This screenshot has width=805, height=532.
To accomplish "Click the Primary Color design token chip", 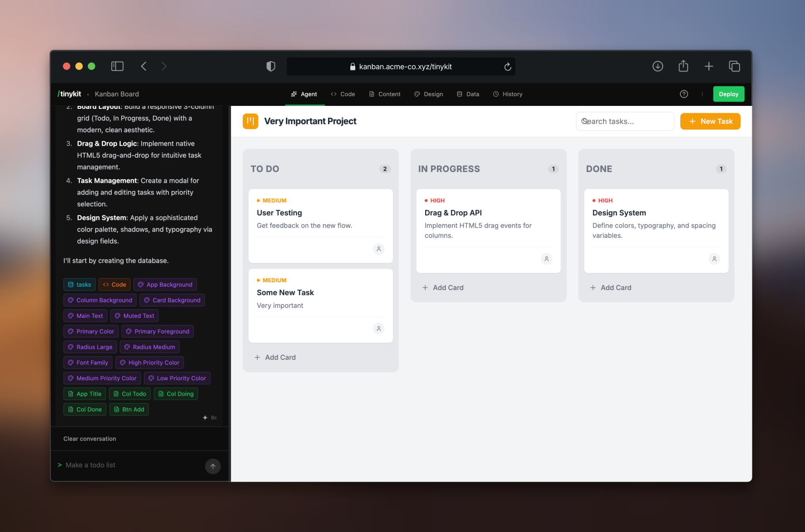I will point(91,331).
